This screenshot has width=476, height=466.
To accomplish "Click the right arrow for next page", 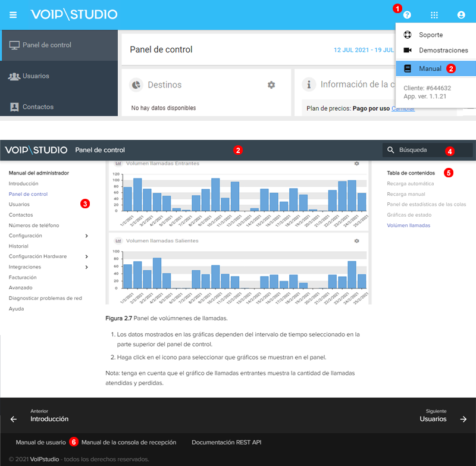I will pyautogui.click(x=464, y=419).
